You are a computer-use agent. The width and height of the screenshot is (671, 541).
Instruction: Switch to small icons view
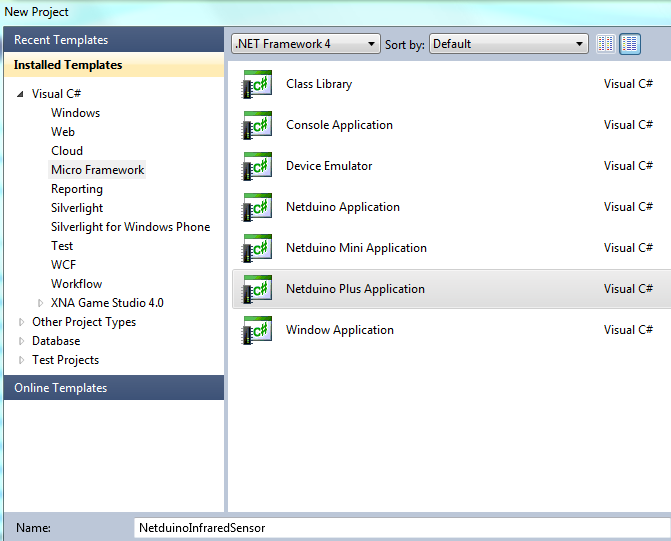point(606,44)
